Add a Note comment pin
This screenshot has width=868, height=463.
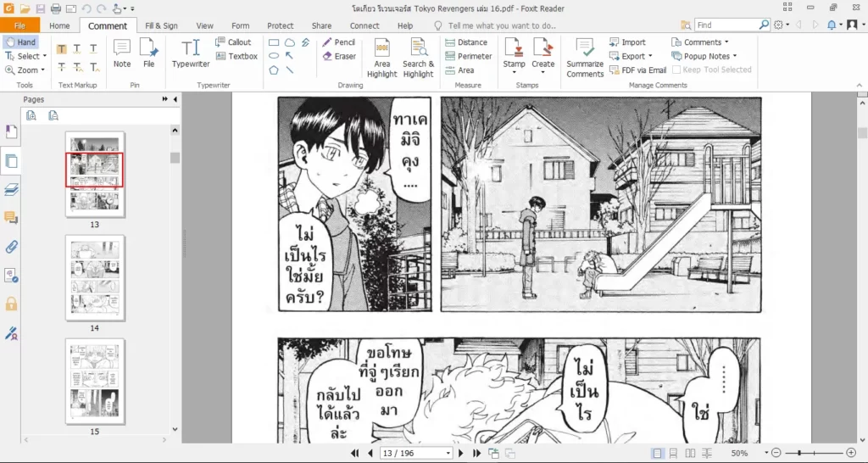[122, 53]
